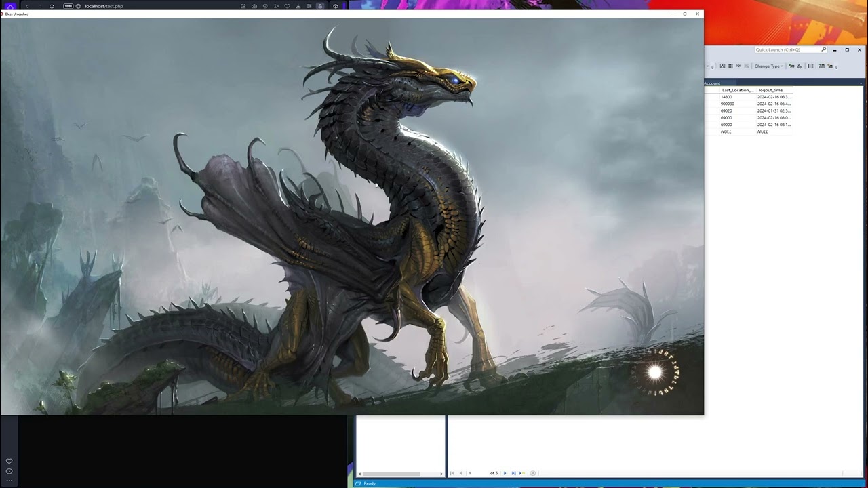Click the glowing white orb in game
The height and width of the screenshot is (488, 868).
click(x=655, y=372)
